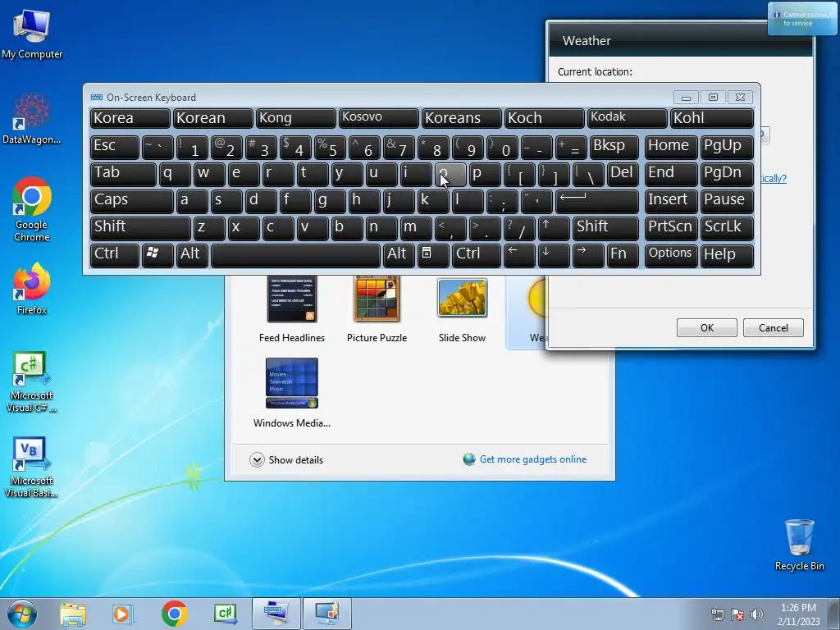The image size is (840, 630).
Task: Click the 'o' key on keyboard
Action: pyautogui.click(x=450, y=174)
